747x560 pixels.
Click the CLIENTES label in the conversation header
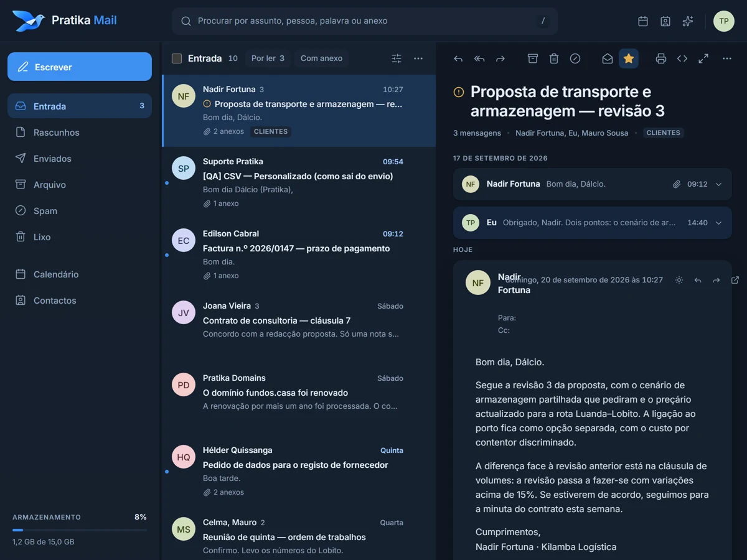pyautogui.click(x=663, y=133)
